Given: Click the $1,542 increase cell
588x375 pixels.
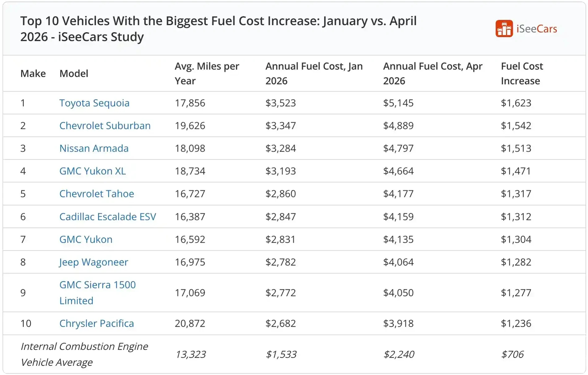Looking at the screenshot, I should [516, 126].
